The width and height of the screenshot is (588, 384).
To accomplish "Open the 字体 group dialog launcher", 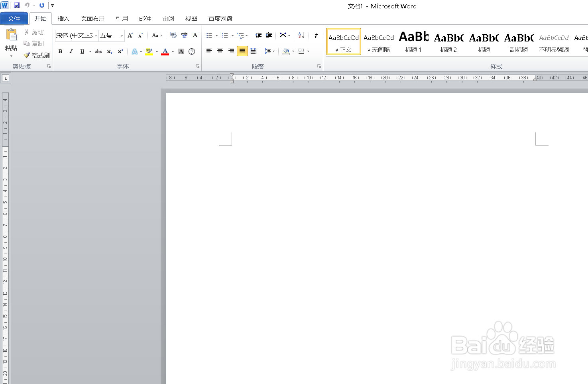I will click(x=197, y=66).
